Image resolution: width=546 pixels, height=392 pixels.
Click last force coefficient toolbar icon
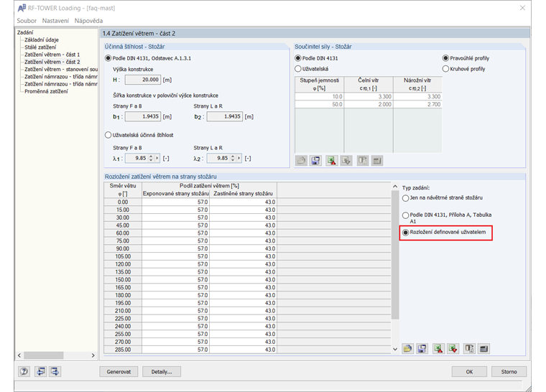pos(377,161)
